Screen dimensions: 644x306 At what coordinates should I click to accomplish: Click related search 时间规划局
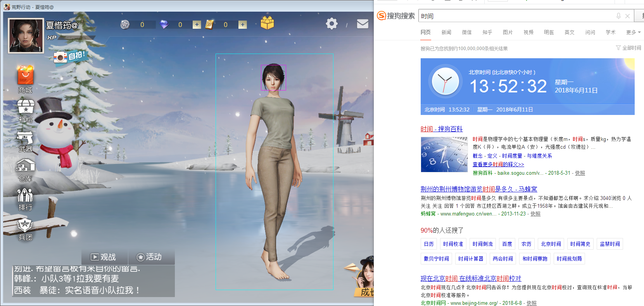click(x=569, y=259)
